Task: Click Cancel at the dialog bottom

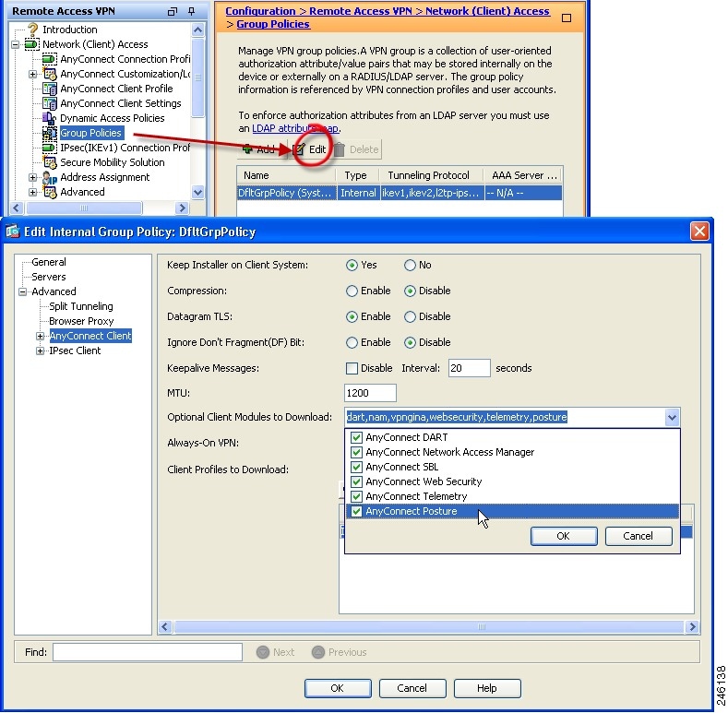Action: (412, 688)
